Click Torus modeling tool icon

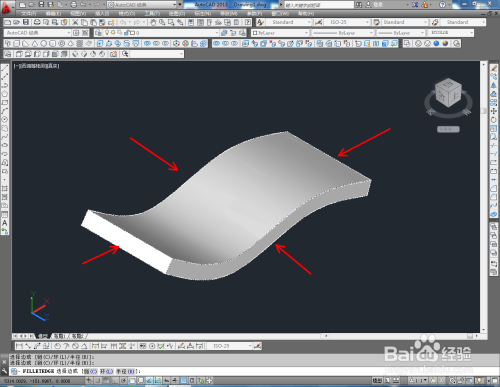point(62,43)
